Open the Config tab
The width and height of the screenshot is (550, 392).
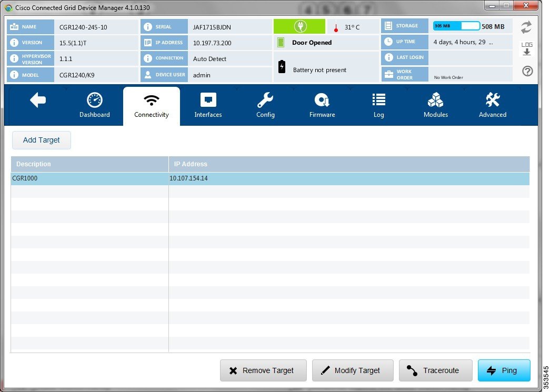coord(265,106)
